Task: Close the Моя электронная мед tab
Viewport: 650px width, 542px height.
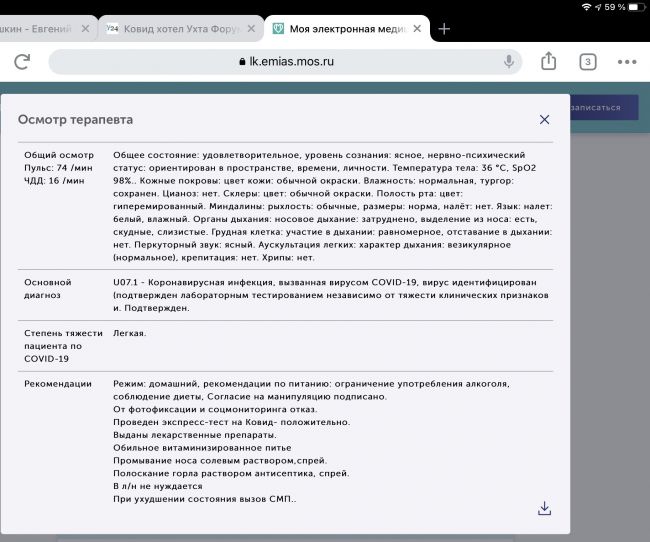Action: pyautogui.click(x=417, y=29)
